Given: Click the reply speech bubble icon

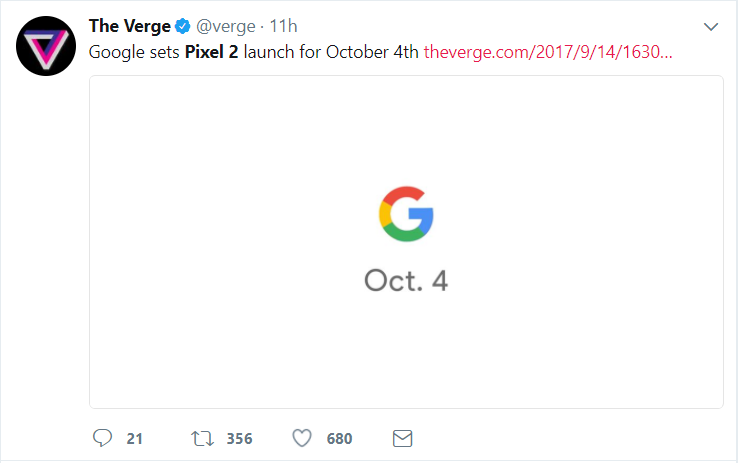Looking at the screenshot, I should click(101, 438).
